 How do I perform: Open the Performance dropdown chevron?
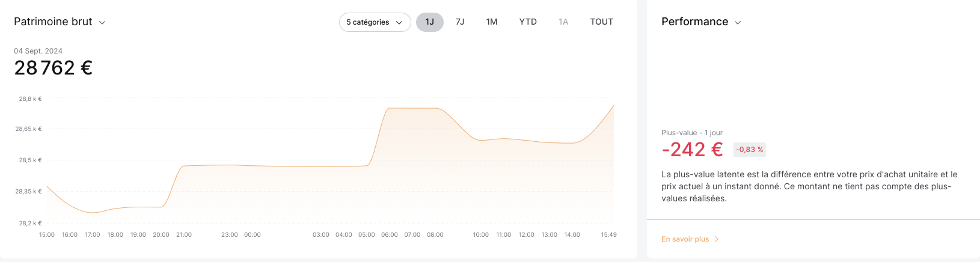coord(738,23)
